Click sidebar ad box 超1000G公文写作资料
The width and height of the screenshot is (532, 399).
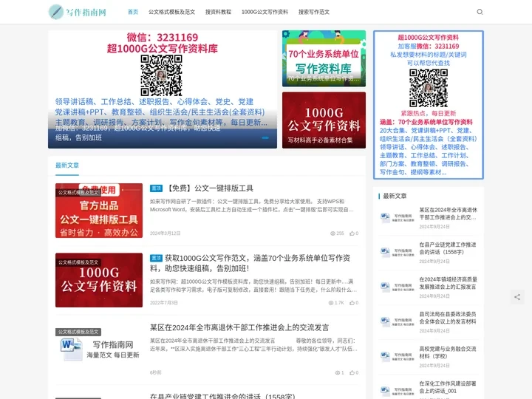click(x=428, y=105)
